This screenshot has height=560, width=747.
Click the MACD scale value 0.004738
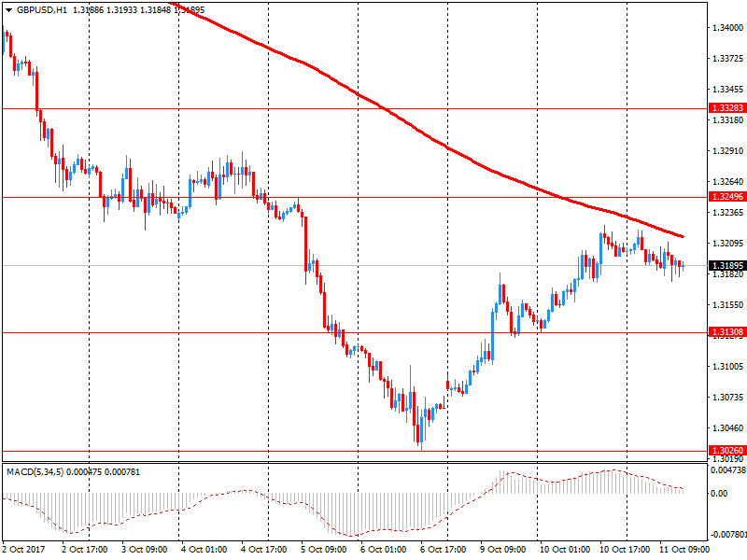(728, 470)
